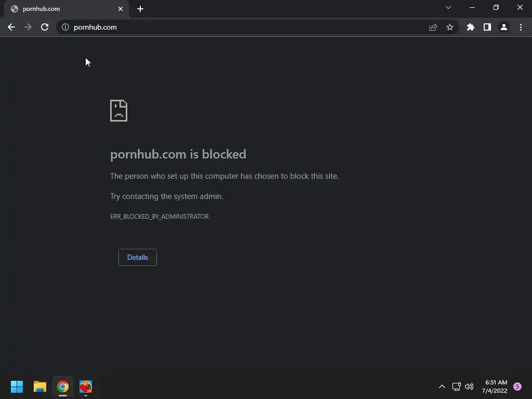
Task: Go back to the previous page
Action: click(x=11, y=27)
